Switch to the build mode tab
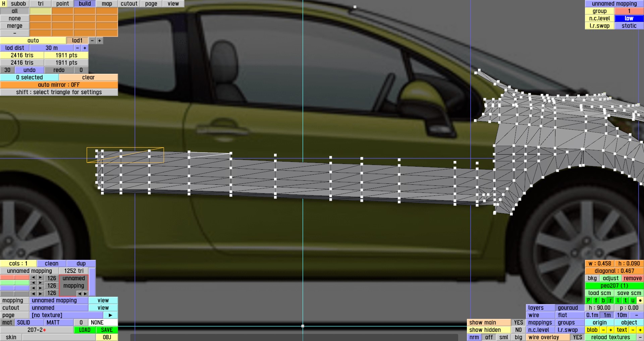 [x=85, y=4]
